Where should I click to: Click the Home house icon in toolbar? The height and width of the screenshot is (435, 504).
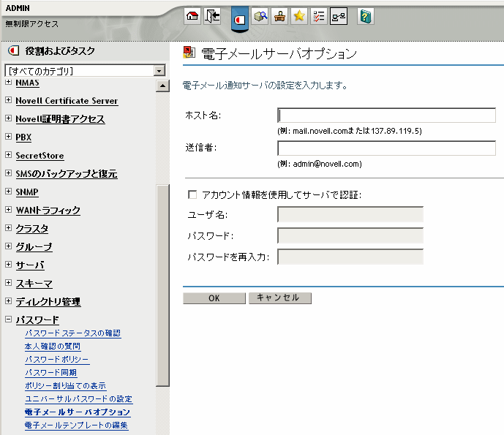(x=192, y=16)
